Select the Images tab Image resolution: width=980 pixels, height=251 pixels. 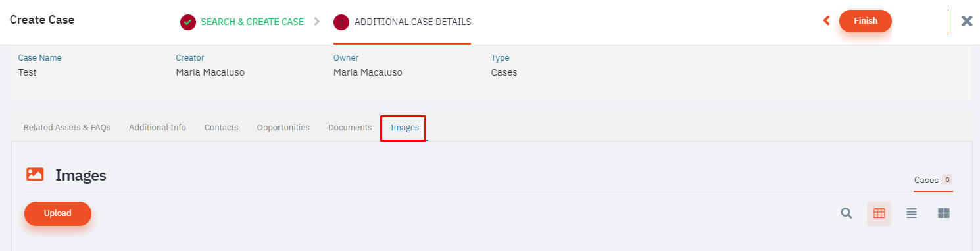coord(404,128)
